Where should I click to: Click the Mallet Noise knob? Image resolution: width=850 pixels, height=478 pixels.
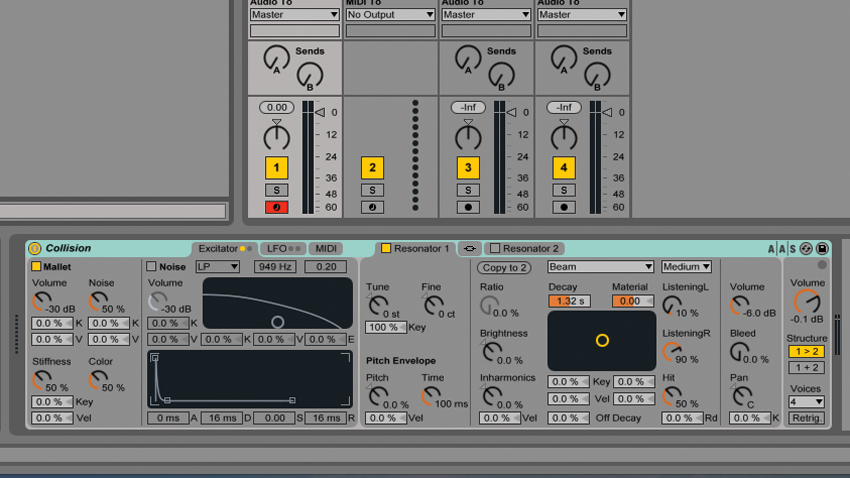(x=98, y=302)
